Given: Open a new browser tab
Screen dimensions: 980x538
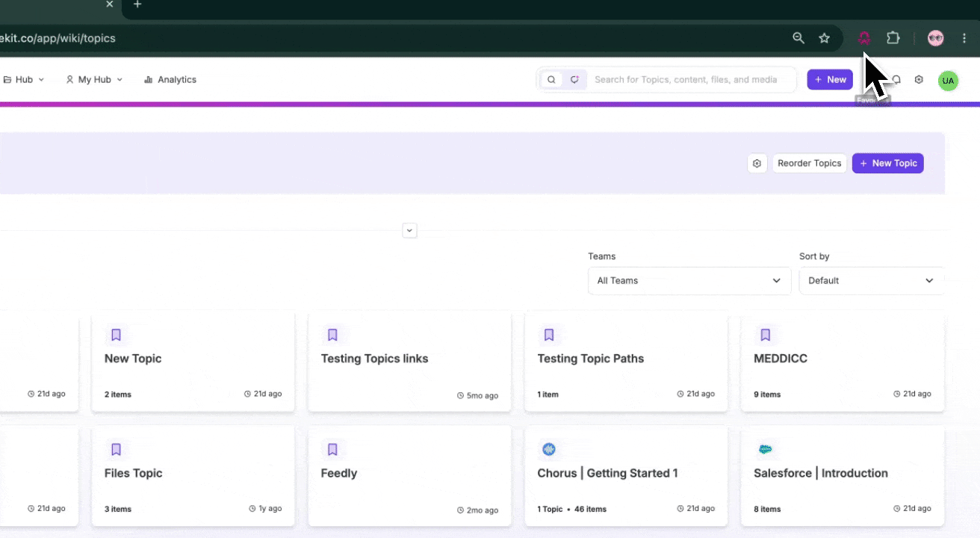Looking at the screenshot, I should click(x=137, y=5).
